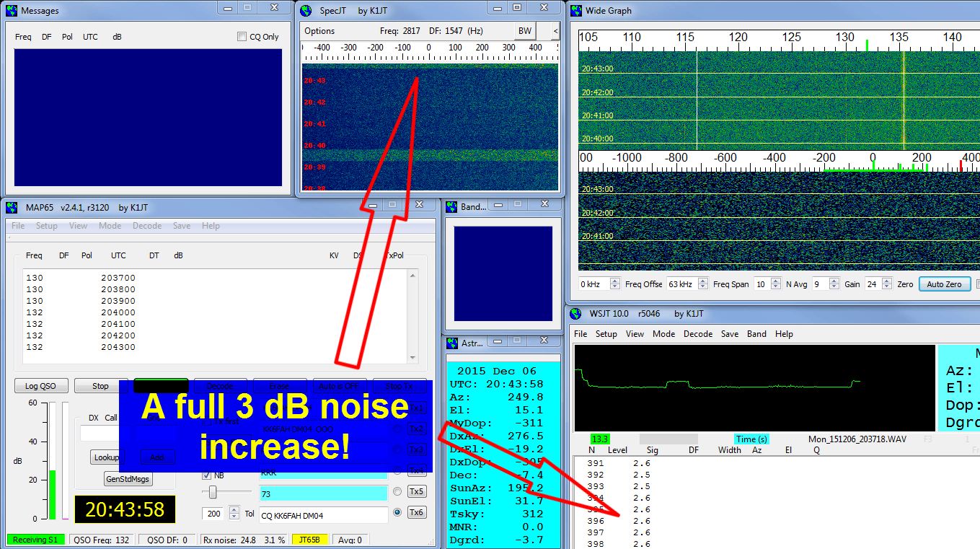Click the QSO DF: 0 status entry
This screenshot has width=980, height=549.
coord(167,540)
